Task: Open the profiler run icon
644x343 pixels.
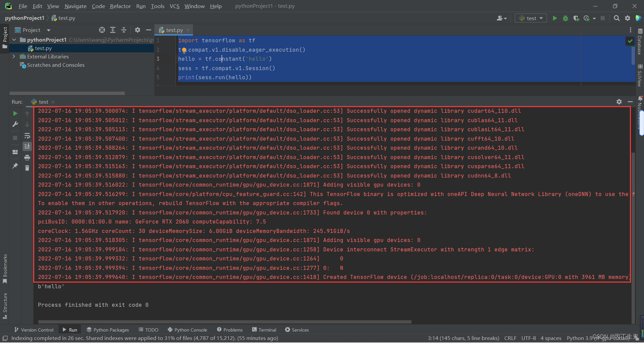Action: [587, 18]
